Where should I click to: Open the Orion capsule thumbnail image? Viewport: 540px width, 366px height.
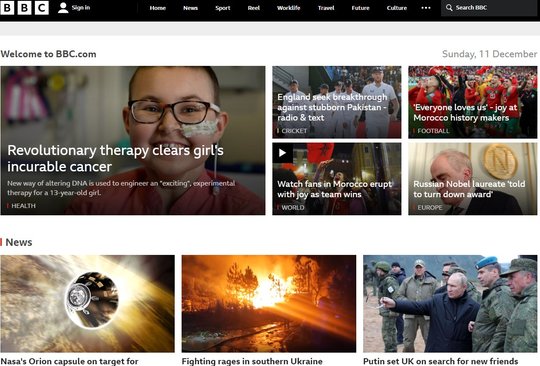(87, 303)
